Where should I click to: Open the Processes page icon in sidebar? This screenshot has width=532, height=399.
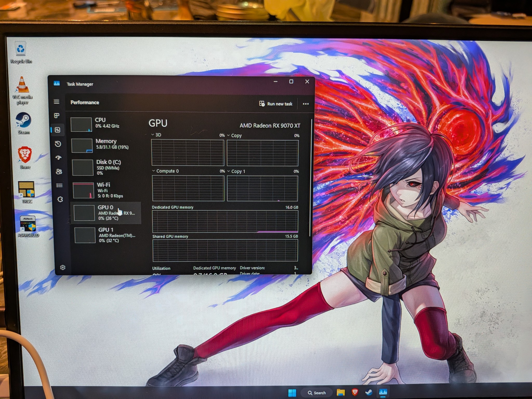pyautogui.click(x=57, y=116)
